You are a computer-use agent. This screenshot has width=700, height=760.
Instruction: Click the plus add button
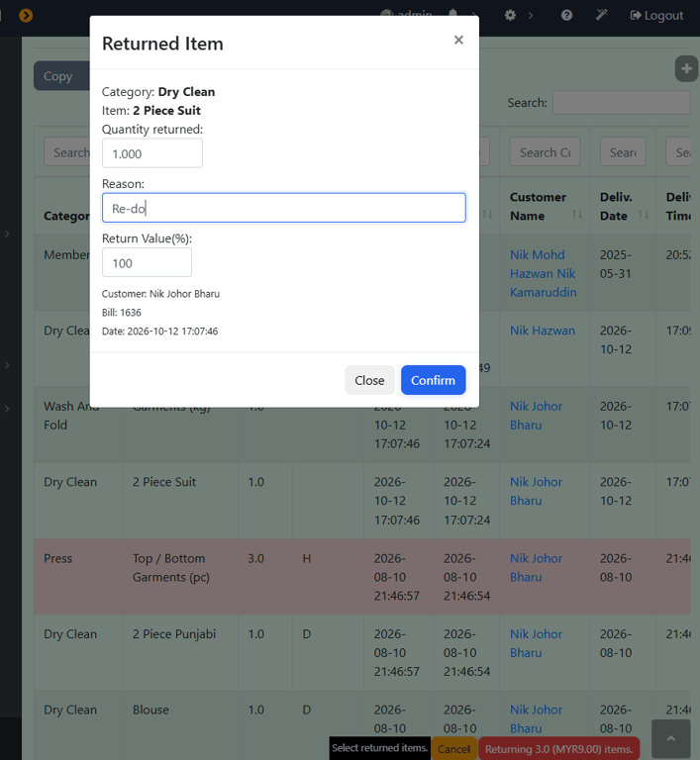(x=686, y=69)
